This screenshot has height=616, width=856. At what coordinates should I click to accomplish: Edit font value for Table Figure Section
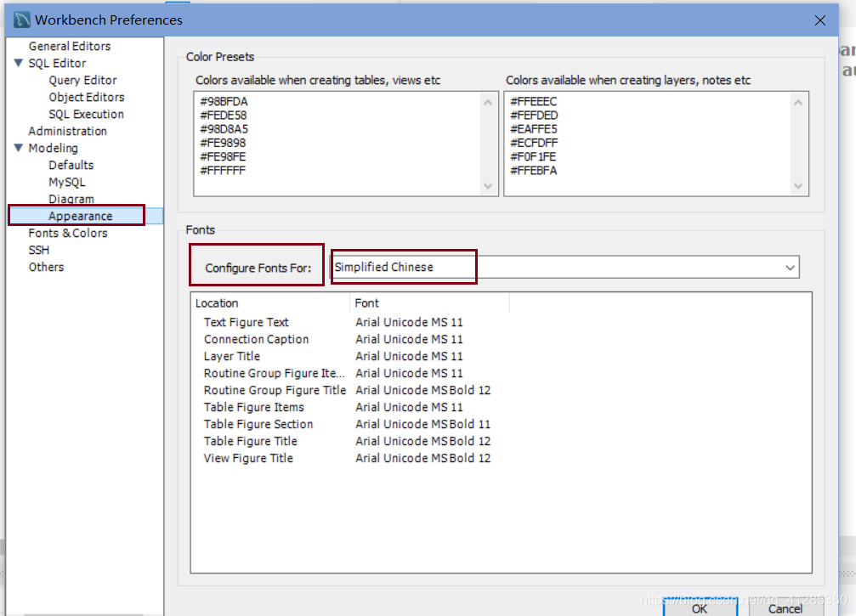(x=423, y=424)
